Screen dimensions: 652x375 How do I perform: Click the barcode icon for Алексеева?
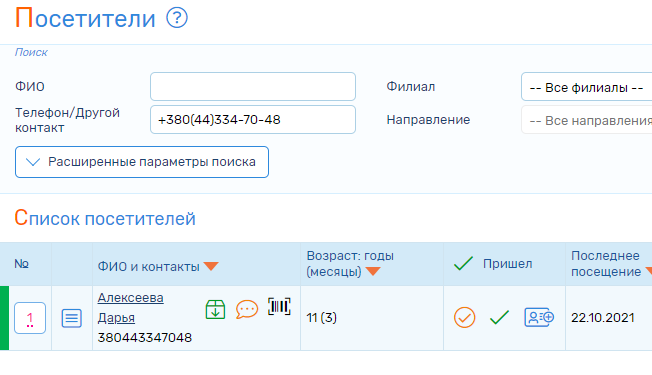pyautogui.click(x=279, y=307)
